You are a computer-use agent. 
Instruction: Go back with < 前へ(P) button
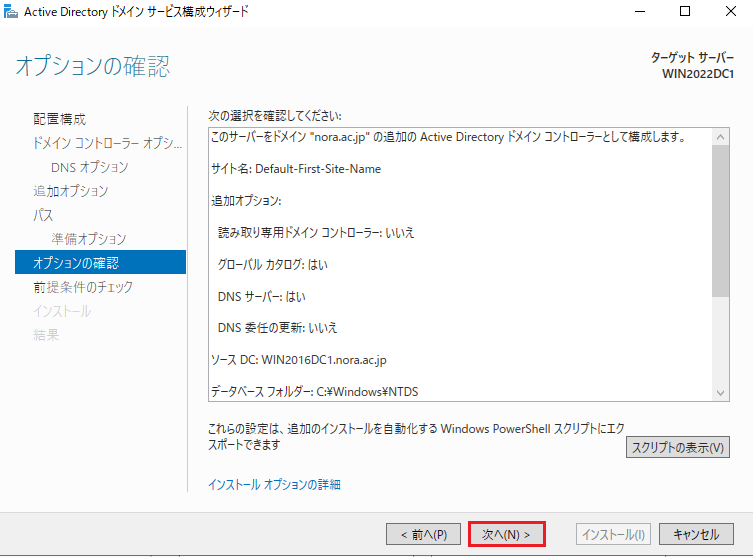(x=423, y=534)
